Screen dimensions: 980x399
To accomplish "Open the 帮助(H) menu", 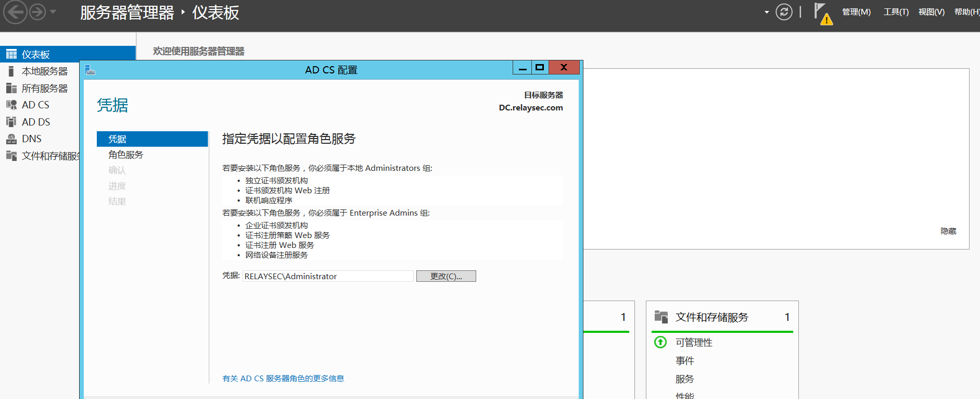I will click(967, 12).
